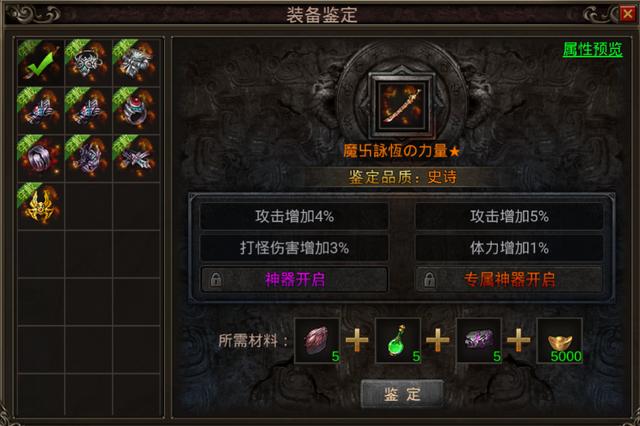The height and width of the screenshot is (426, 640).
Task: Select the checked sword item in inventory
Action: [x=41, y=63]
